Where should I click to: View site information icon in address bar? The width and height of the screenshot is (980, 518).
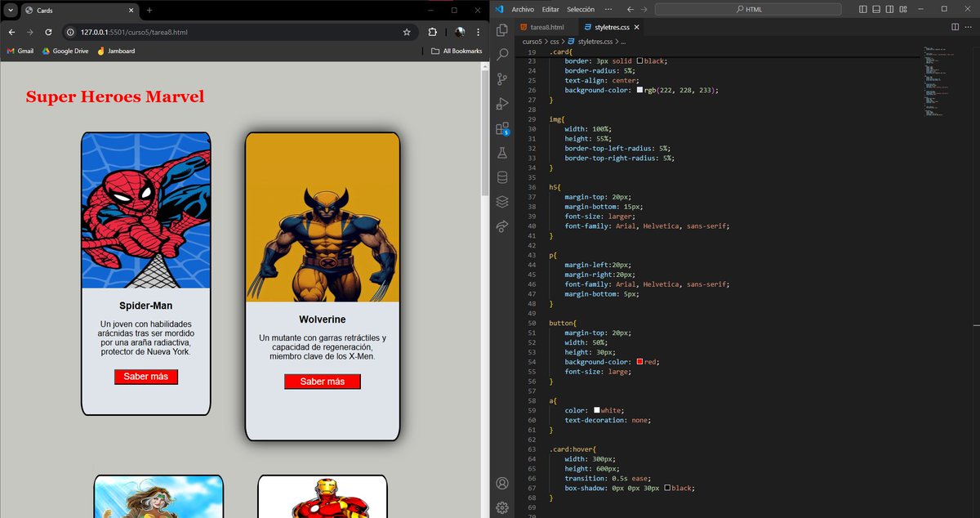pos(72,32)
